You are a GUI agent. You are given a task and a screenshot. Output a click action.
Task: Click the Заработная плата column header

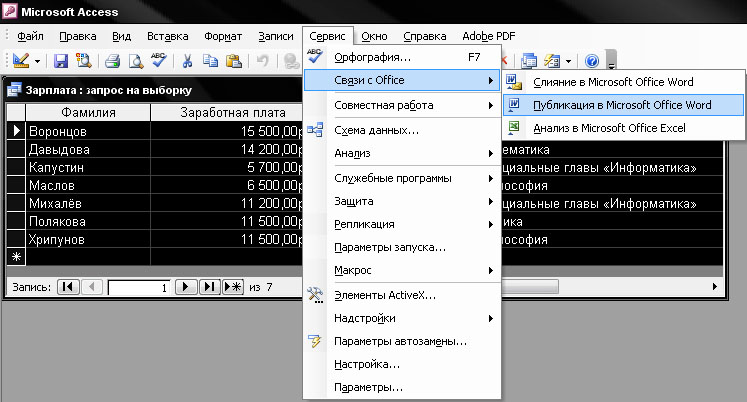coord(227,112)
